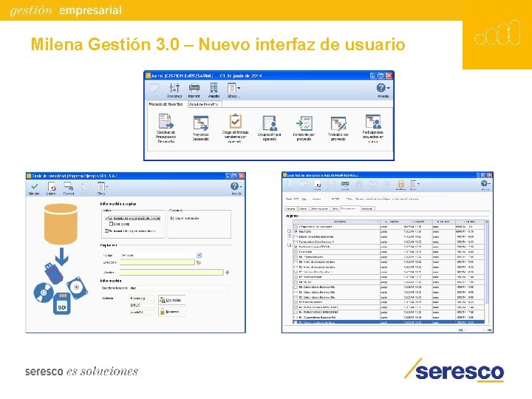Open help dropdown in request window toolbar

[x=485, y=184]
